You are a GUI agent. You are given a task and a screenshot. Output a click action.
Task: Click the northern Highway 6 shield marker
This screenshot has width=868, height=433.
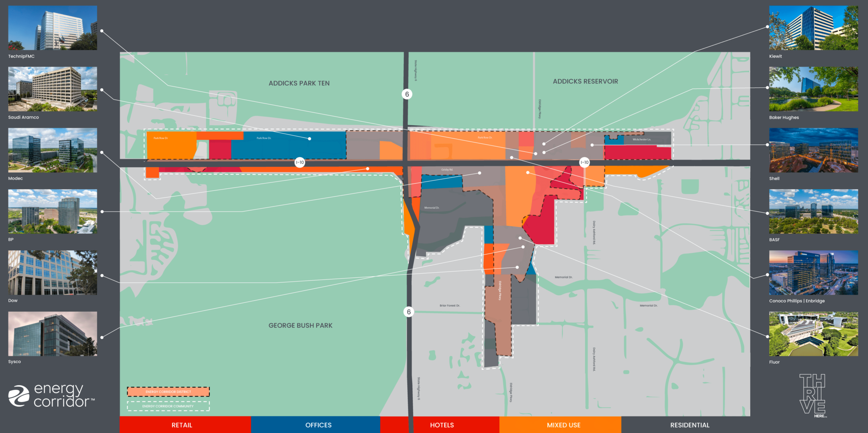click(407, 94)
